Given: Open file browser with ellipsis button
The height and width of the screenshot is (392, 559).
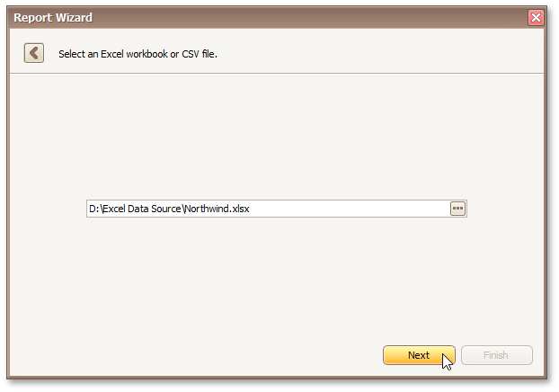Looking at the screenshot, I should (x=457, y=209).
